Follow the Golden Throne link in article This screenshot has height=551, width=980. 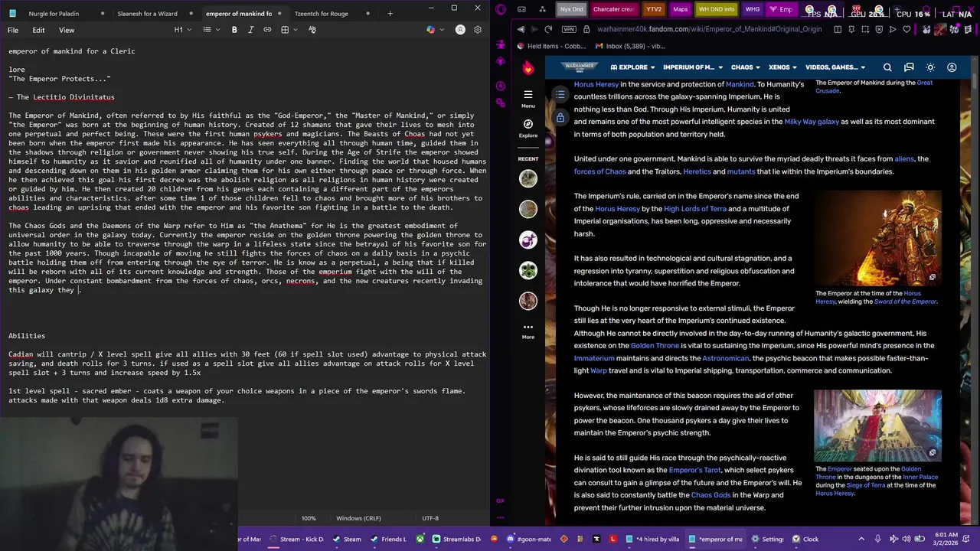coord(655,346)
